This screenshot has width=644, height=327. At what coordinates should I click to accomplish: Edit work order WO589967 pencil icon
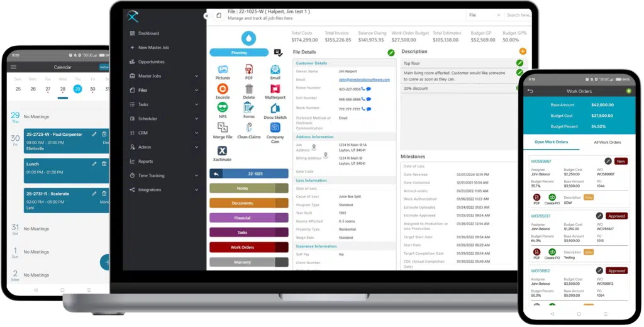coord(608,162)
